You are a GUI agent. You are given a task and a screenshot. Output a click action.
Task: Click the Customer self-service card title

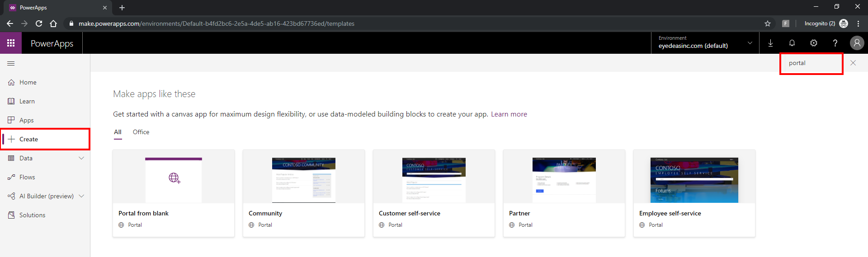[410, 213]
